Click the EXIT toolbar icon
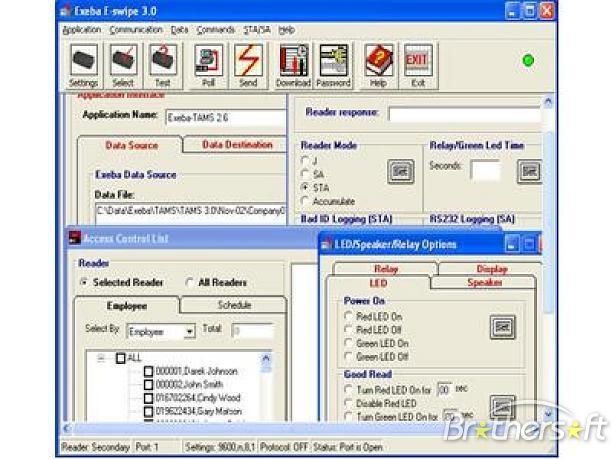 tap(418, 66)
